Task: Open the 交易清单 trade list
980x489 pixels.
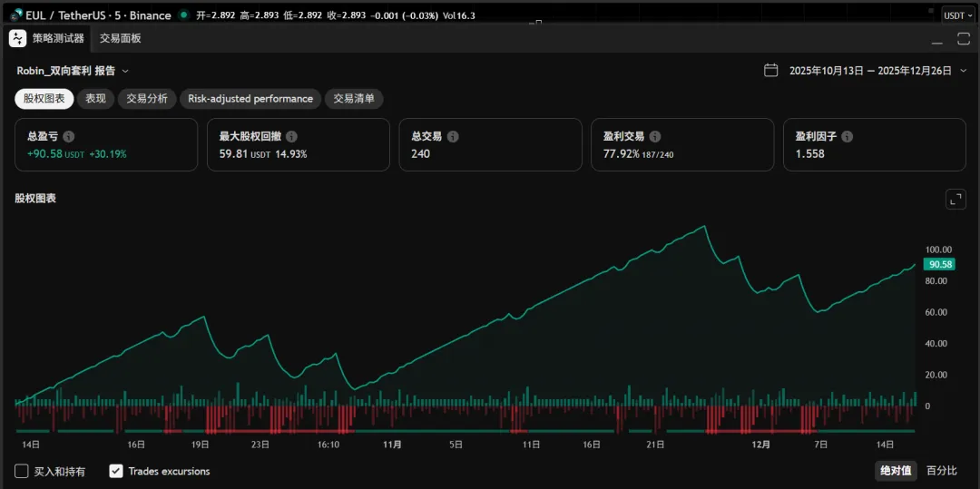Action: 354,99
